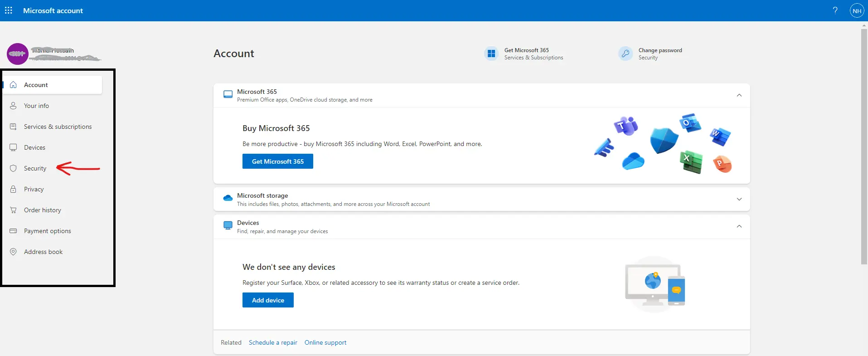Collapse the Microsoft 365 card
The image size is (868, 356).
click(739, 95)
